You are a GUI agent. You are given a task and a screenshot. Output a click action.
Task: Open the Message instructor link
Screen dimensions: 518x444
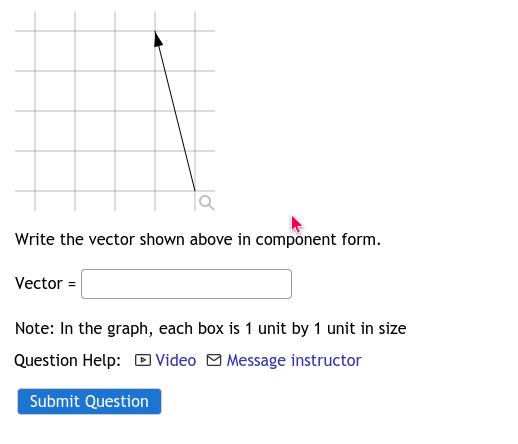point(294,360)
